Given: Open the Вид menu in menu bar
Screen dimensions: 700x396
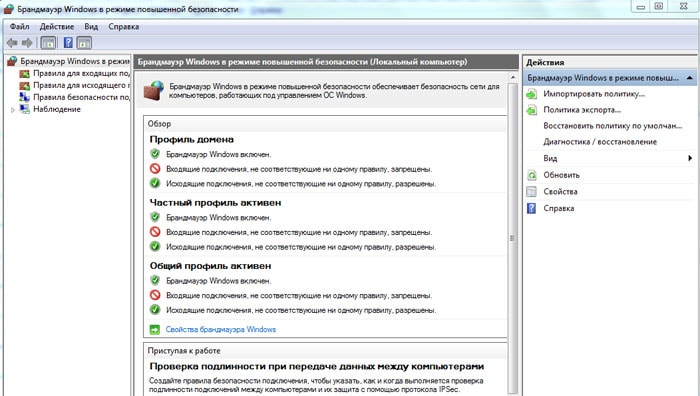Looking at the screenshot, I should pyautogui.click(x=91, y=27).
